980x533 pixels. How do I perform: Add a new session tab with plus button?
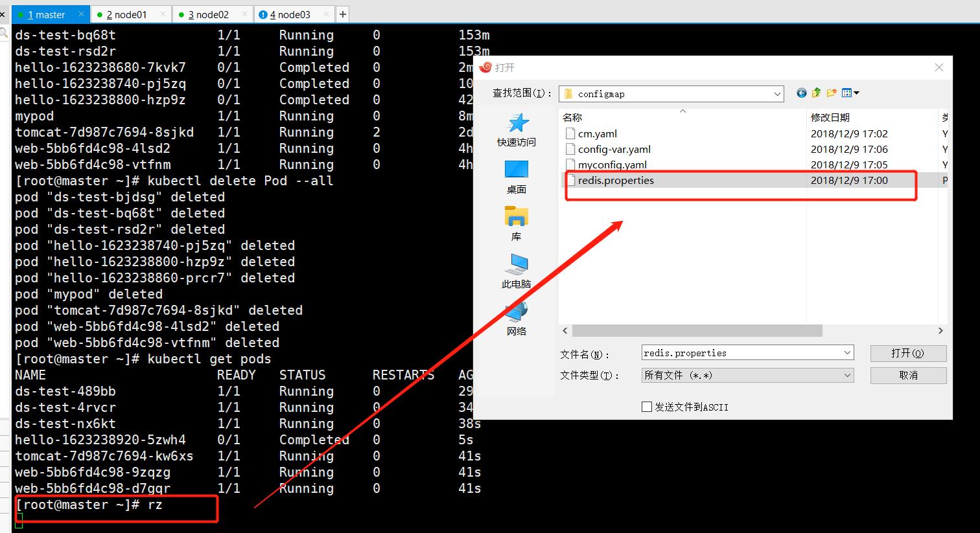tap(342, 14)
